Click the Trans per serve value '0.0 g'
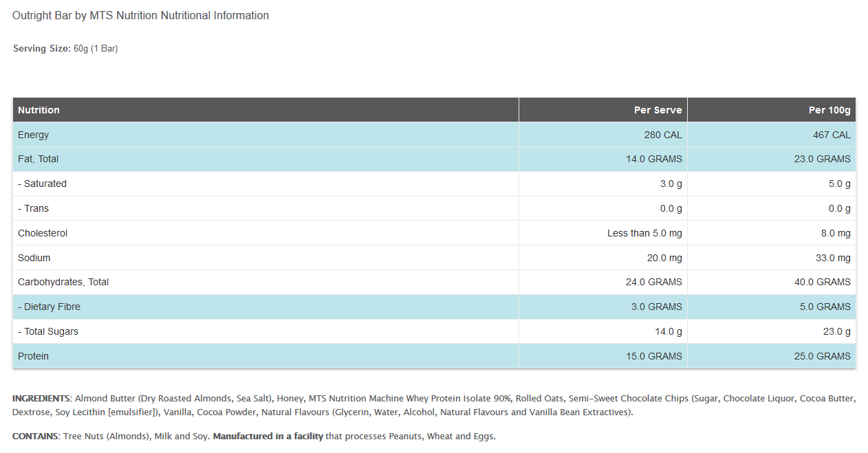The width and height of the screenshot is (868, 453). [671, 208]
